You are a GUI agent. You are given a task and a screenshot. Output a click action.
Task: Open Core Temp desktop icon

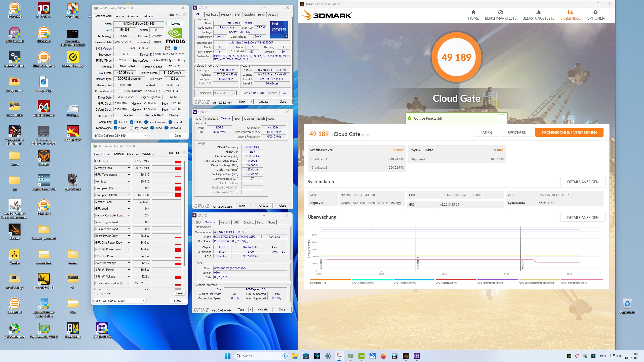[73, 10]
